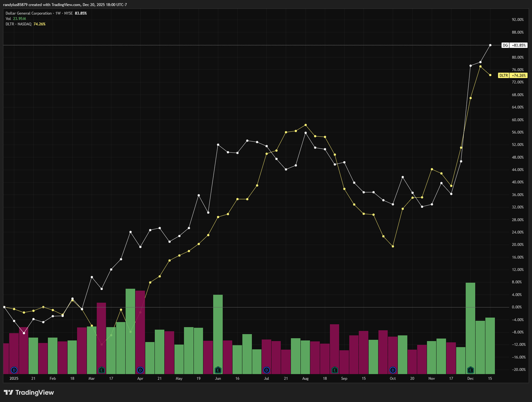The height and width of the screenshot is (402, 532).
Task: Click the 83.85% value in the legend
Action: pos(81,13)
